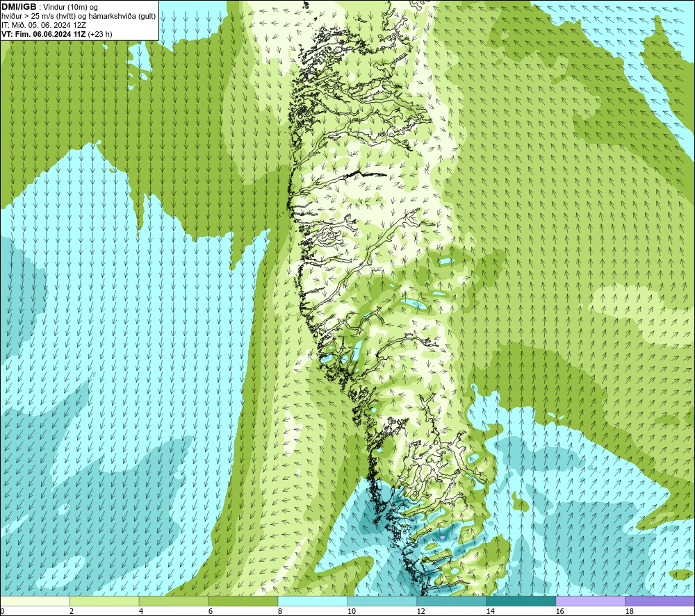Click the scale label '4'
Image resolution: width=695 pixels, height=616 pixels.
[x=141, y=611]
